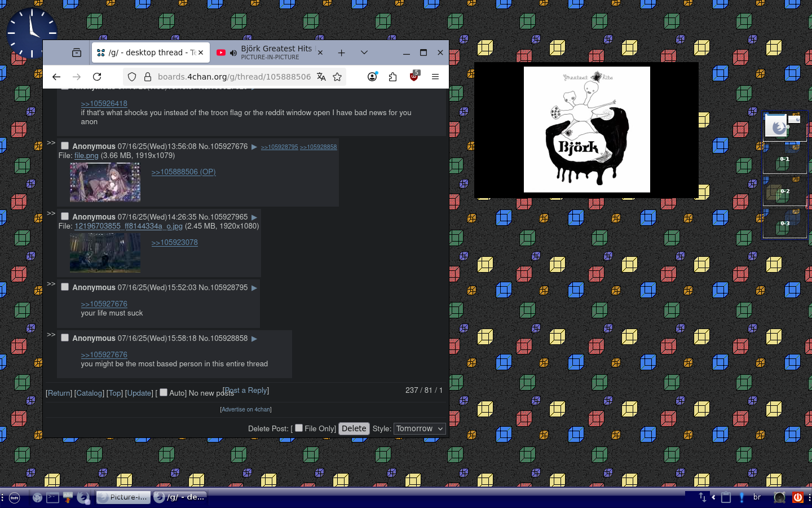The height and width of the screenshot is (508, 812).
Task: Open the tracking protection shield icon
Action: [132, 77]
